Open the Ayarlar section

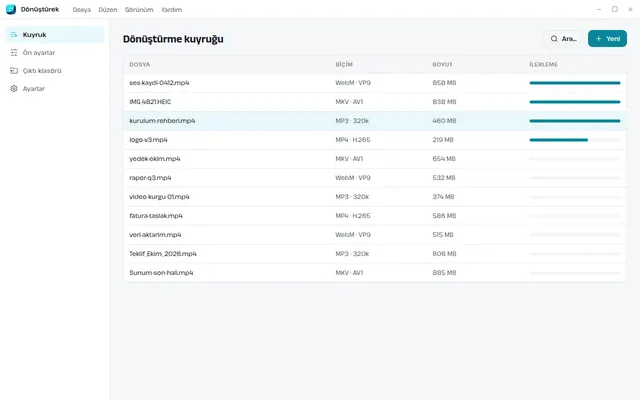(x=55, y=89)
